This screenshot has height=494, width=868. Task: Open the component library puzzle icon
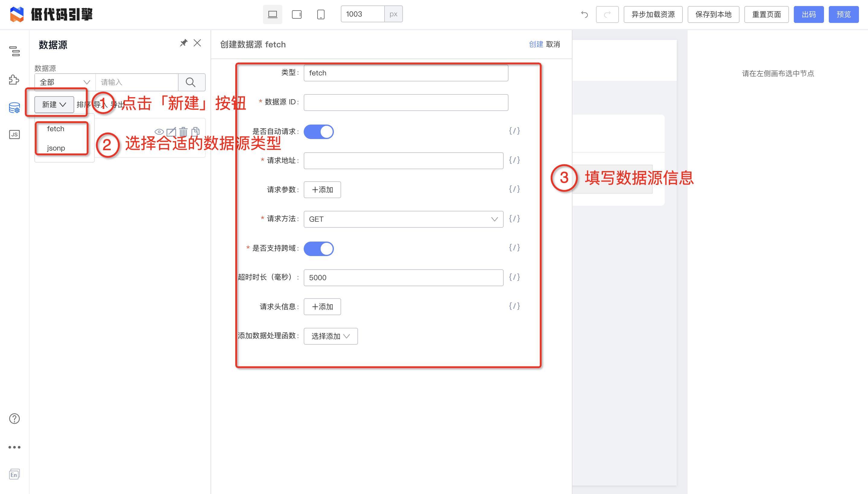click(x=14, y=80)
